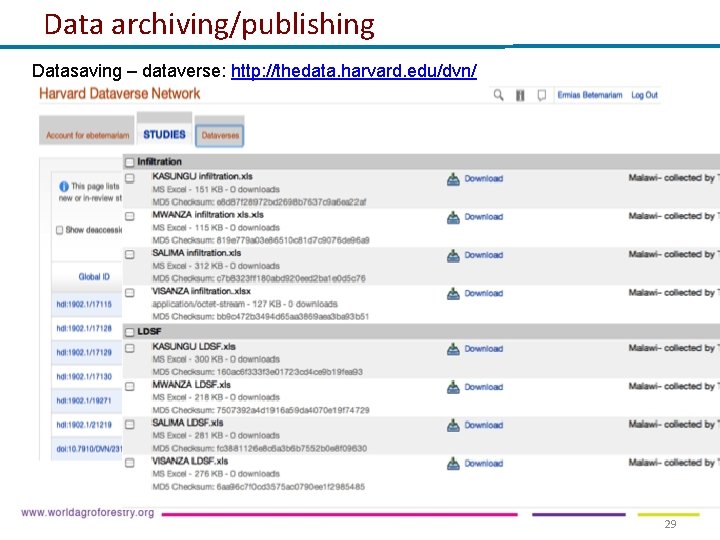Open the speech bubble icon in header
720x540 pixels.
click(x=542, y=95)
